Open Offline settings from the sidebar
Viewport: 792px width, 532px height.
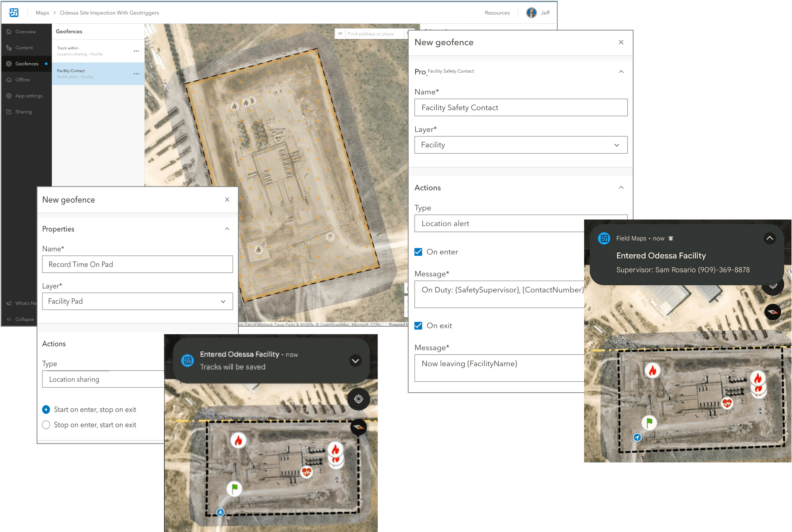tap(22, 79)
